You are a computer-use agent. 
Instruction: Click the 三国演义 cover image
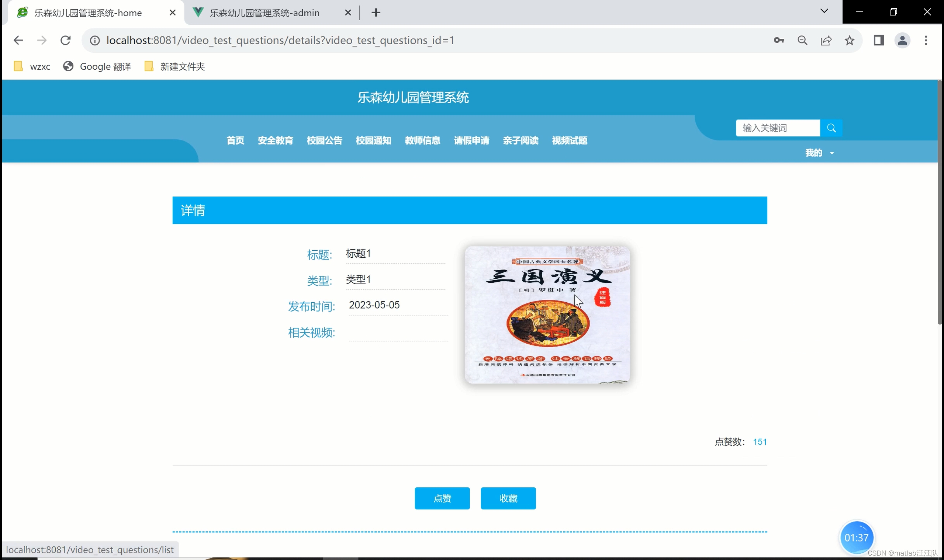[547, 315]
